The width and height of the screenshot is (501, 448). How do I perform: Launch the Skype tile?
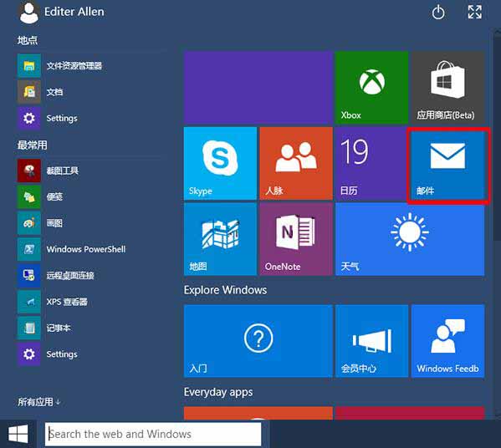(x=220, y=163)
